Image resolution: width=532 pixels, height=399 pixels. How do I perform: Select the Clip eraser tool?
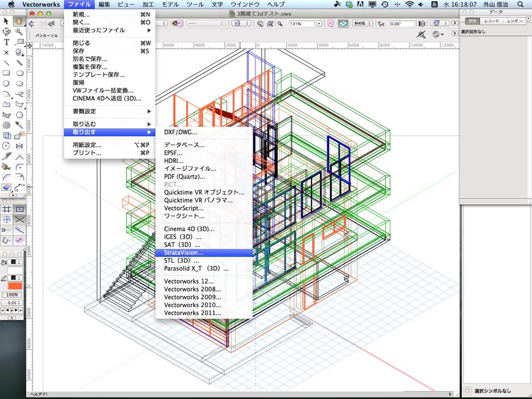(6, 187)
